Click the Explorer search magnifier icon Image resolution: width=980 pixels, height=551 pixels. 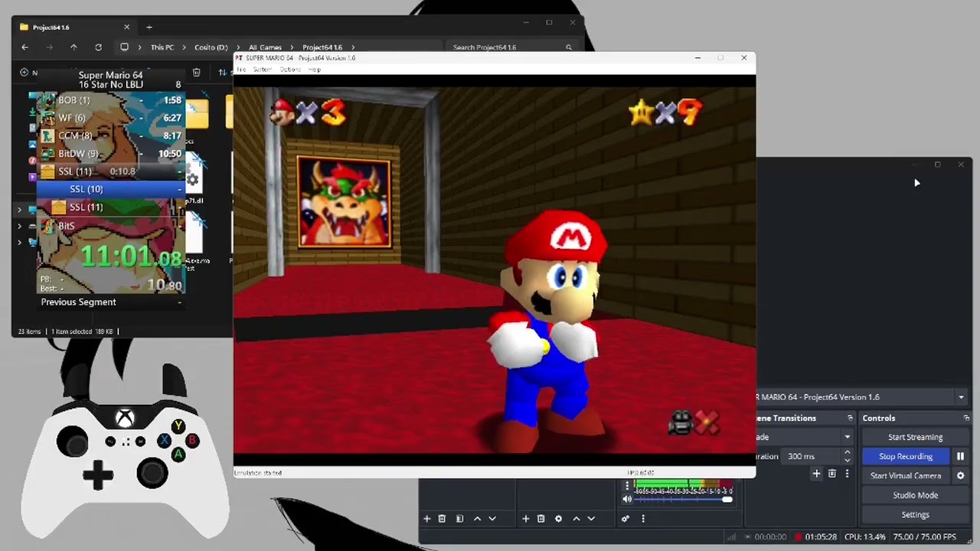(x=569, y=47)
